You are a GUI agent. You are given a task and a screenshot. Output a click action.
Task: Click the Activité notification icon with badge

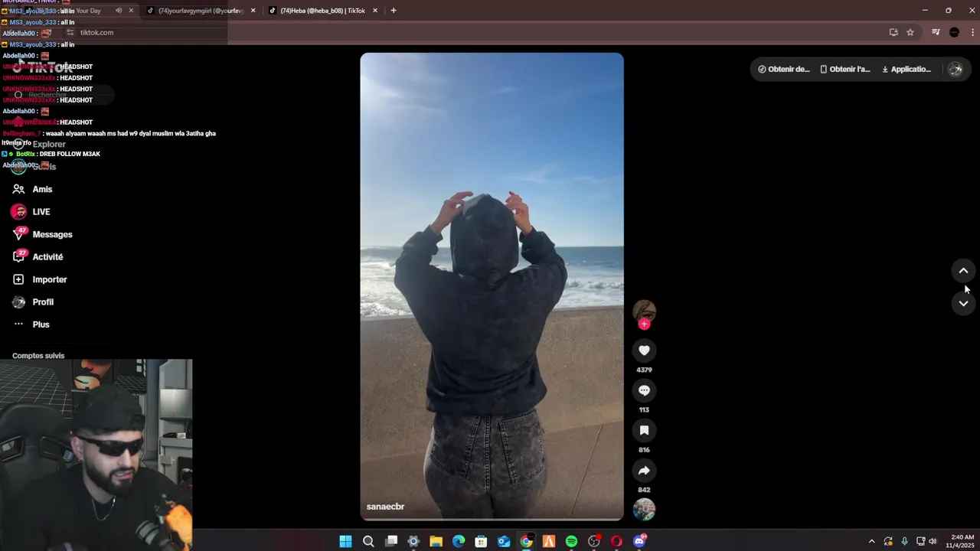coord(19,256)
